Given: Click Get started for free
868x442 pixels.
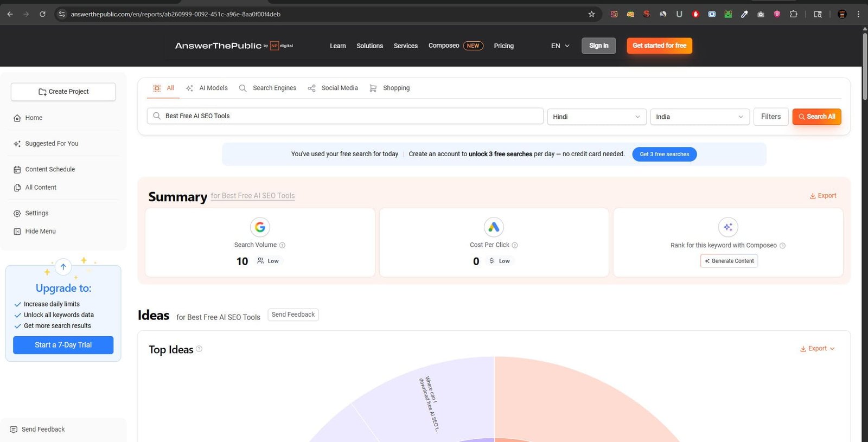Looking at the screenshot, I should tap(659, 46).
